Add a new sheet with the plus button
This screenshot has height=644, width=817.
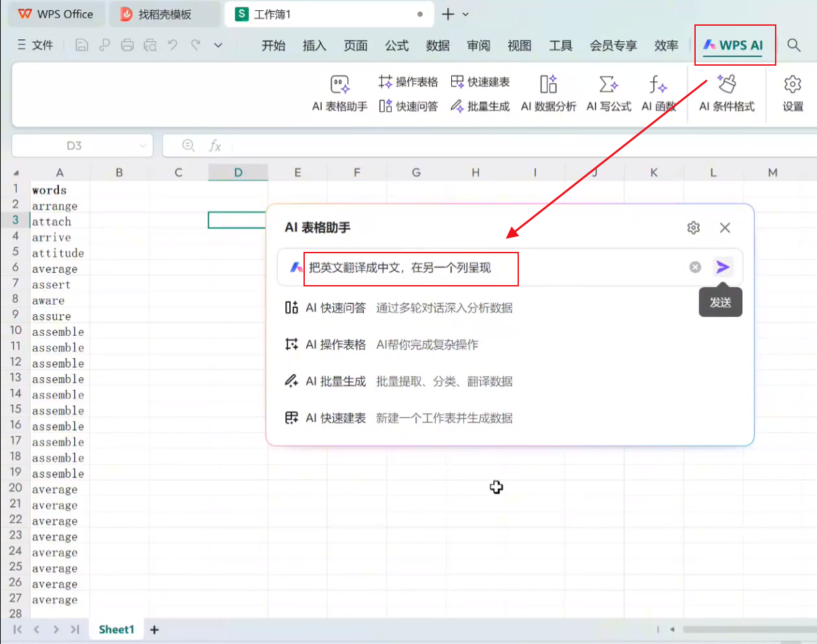tap(154, 630)
